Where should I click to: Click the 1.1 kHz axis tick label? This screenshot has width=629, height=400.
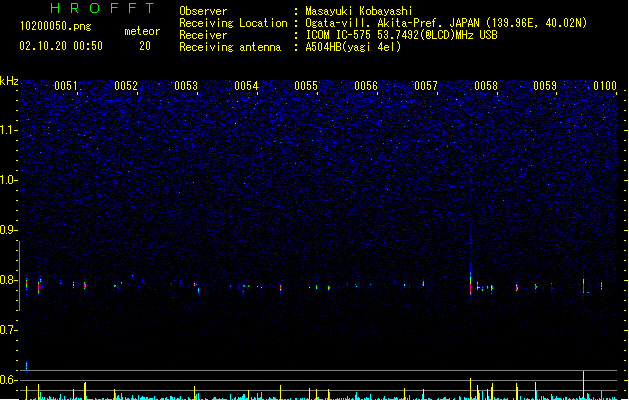point(9,130)
